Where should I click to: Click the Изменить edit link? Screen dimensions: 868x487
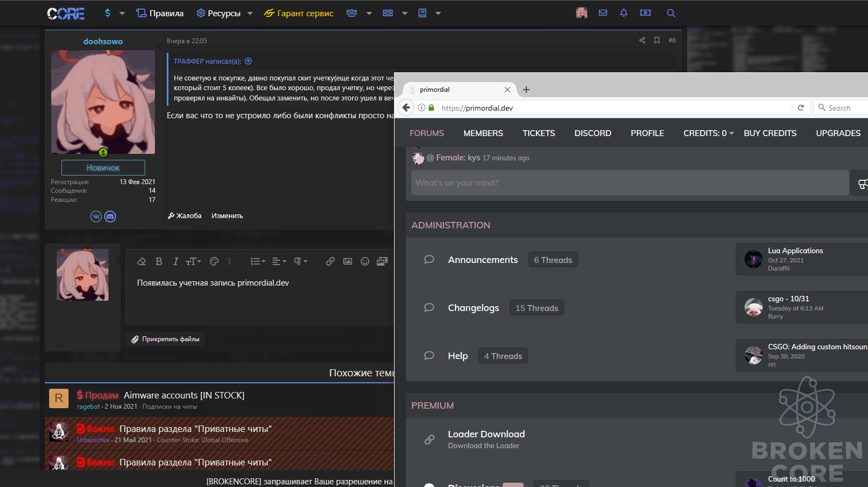227,215
